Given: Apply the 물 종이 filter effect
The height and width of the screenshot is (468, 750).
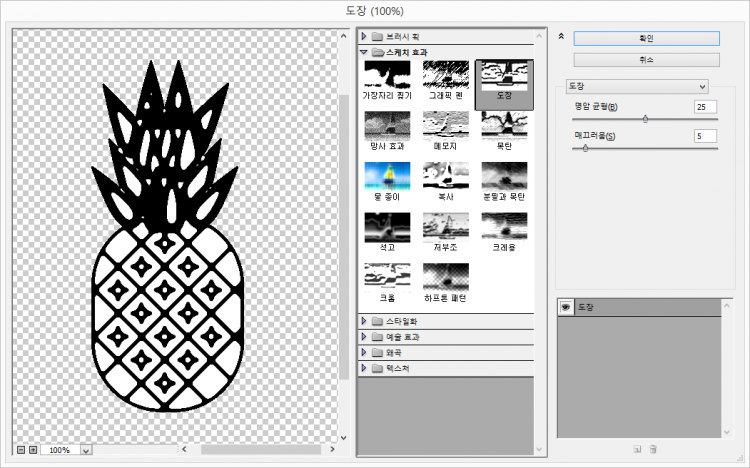Looking at the screenshot, I should point(389,176).
